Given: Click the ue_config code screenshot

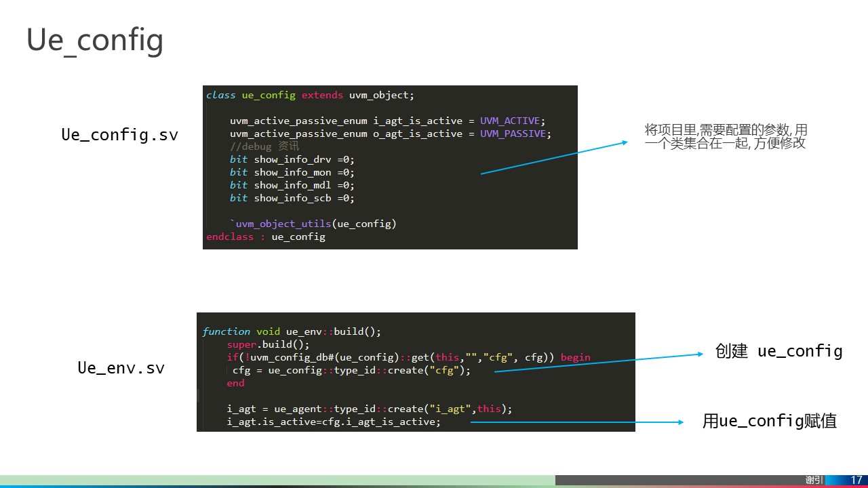Looking at the screenshot, I should click(x=390, y=167).
